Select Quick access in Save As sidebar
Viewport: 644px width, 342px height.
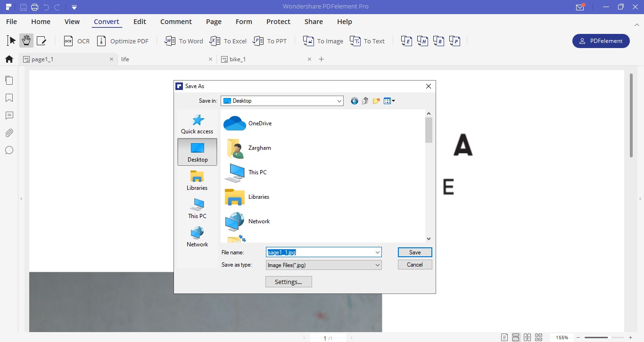click(x=197, y=124)
